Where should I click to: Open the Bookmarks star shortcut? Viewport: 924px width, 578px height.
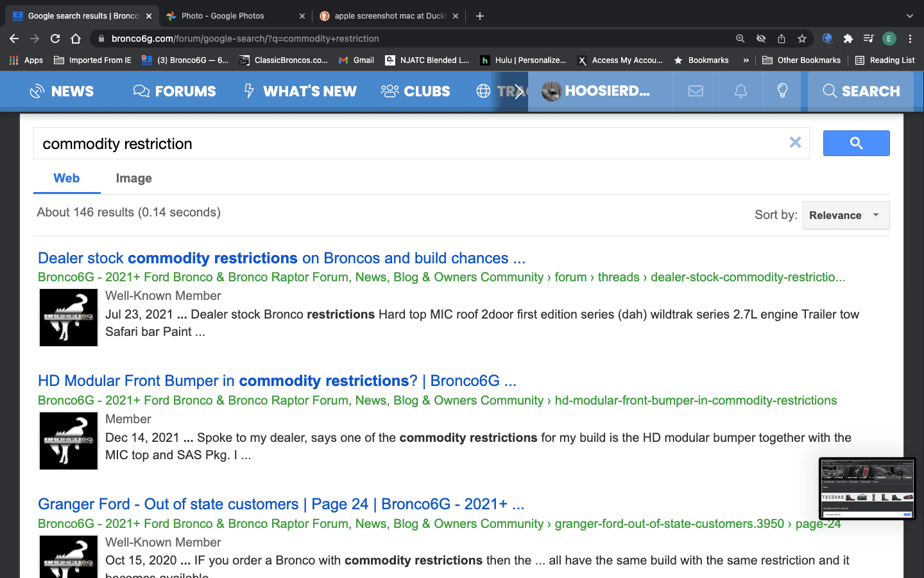(701, 60)
